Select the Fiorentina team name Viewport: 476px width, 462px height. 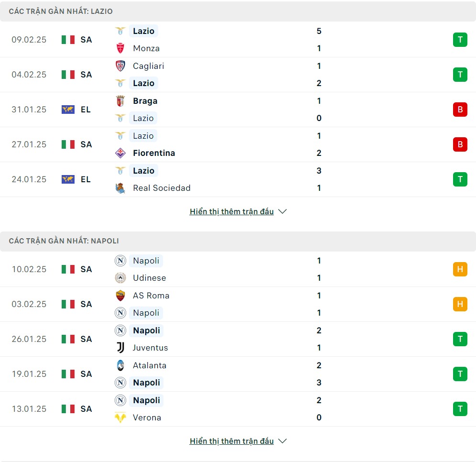(x=154, y=153)
